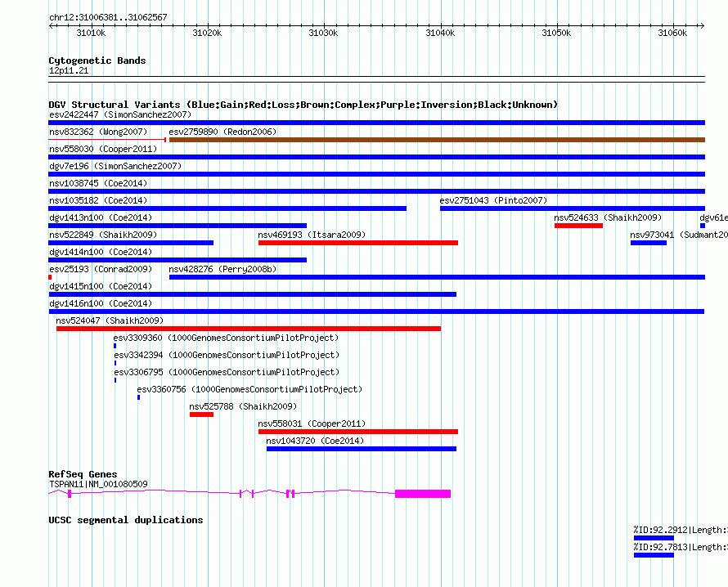Click the blue esv2751043 gain bar
This screenshot has width=728, height=587.
[x=573, y=208]
